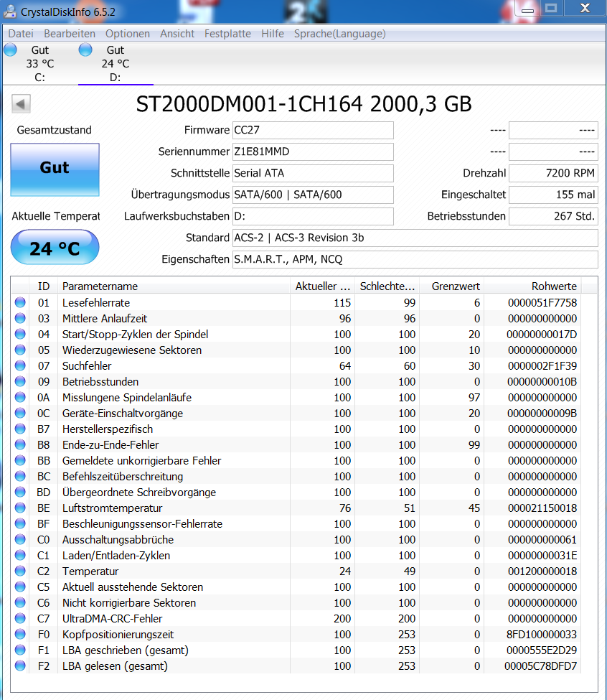The height and width of the screenshot is (700, 607).
Task: Open the Optionen menu
Action: pos(128,34)
